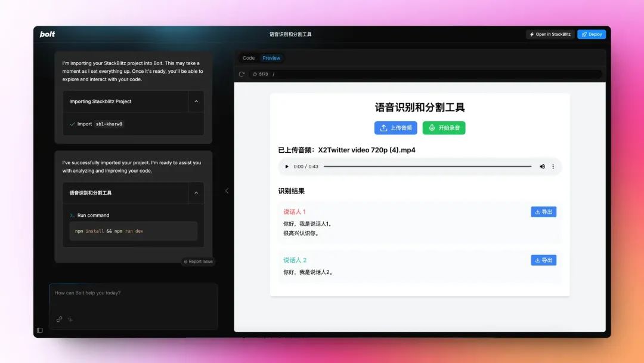Screen dimensions: 644x363
Task: Play the uploaded audio
Action: click(287, 167)
